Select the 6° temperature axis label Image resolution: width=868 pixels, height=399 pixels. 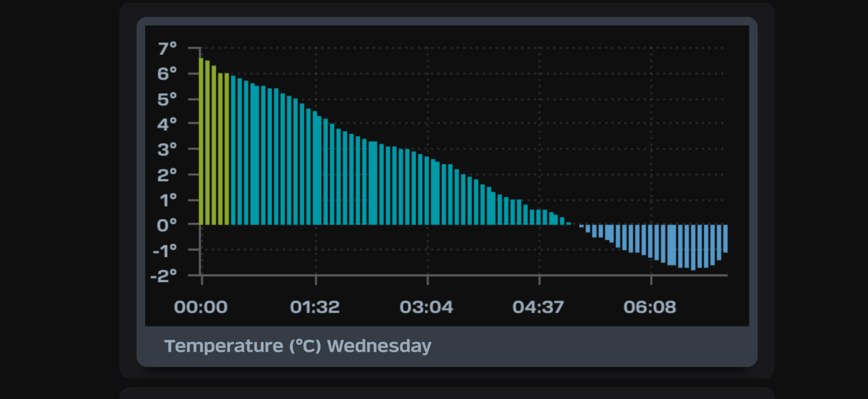click(x=167, y=74)
